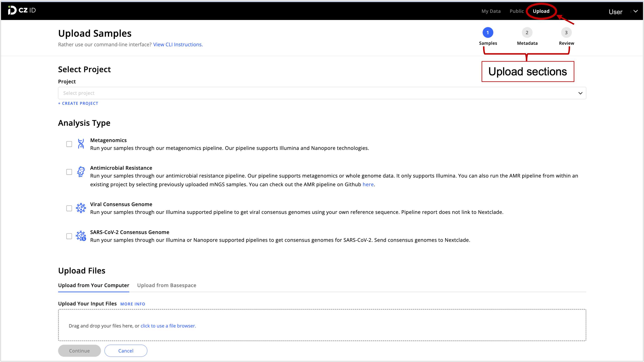Tick the Antimicrobial Resistance checkbox

tap(69, 172)
